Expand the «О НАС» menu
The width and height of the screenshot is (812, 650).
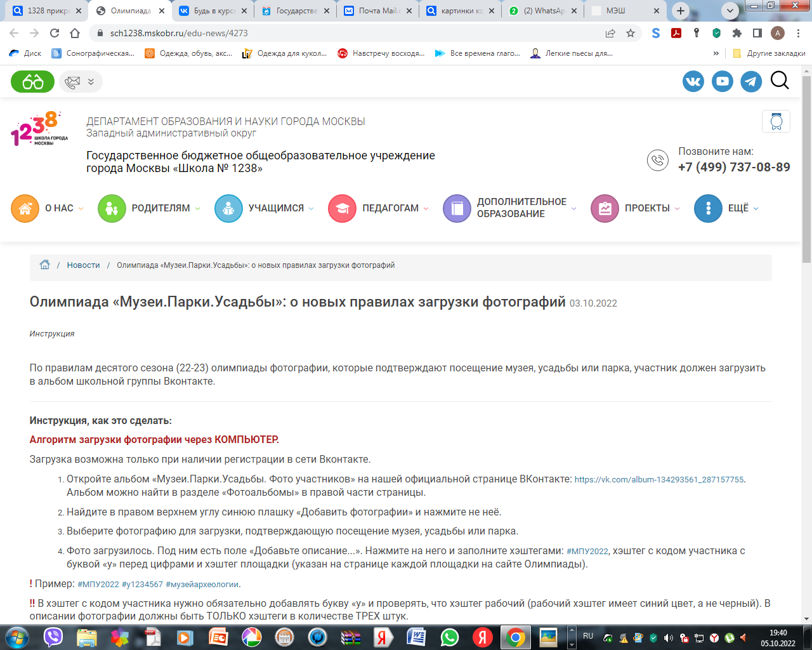[x=48, y=208]
